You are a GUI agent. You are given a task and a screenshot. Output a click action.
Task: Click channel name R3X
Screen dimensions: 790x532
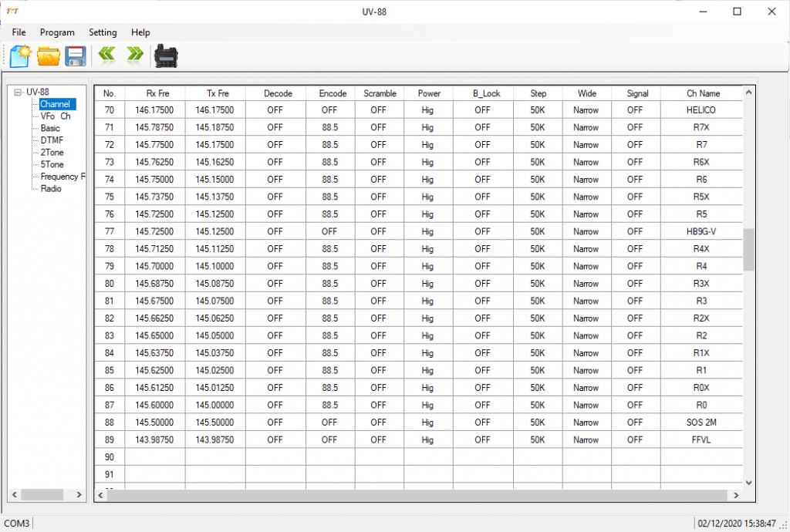(x=701, y=284)
